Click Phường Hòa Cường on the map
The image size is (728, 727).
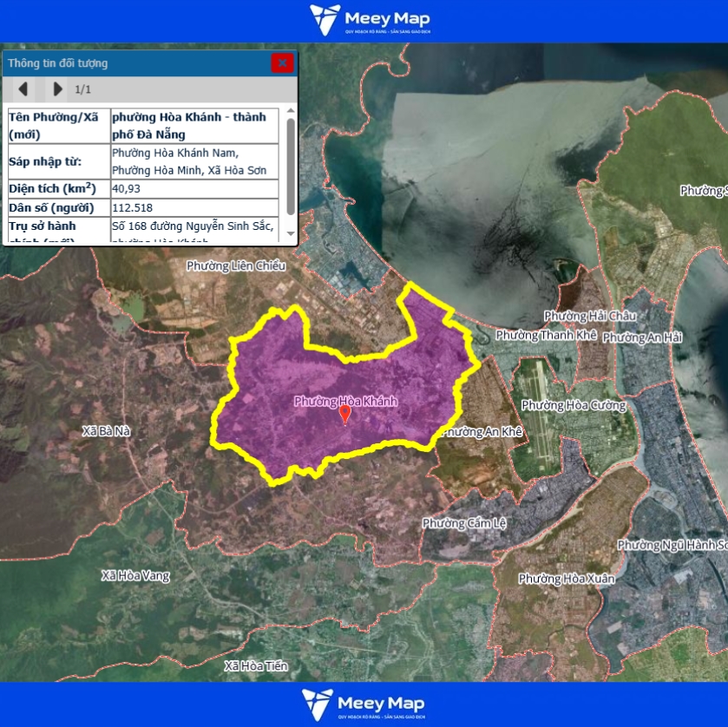(x=567, y=405)
